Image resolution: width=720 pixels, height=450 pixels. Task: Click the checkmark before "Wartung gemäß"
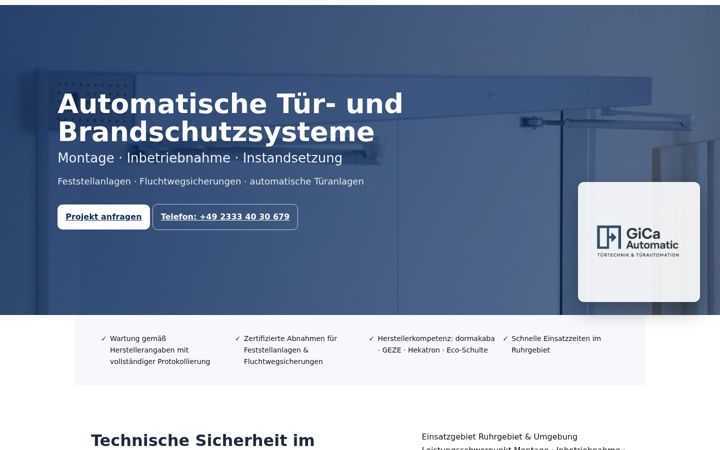click(104, 339)
